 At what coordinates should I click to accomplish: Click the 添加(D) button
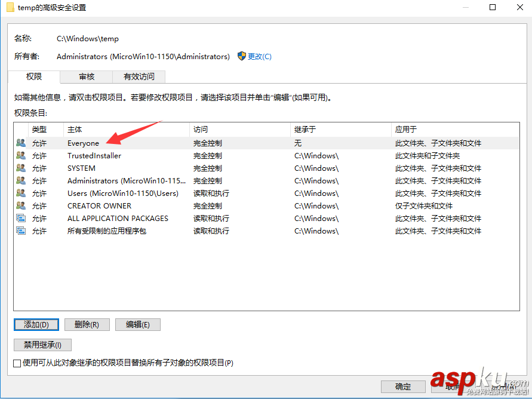pyautogui.click(x=36, y=325)
